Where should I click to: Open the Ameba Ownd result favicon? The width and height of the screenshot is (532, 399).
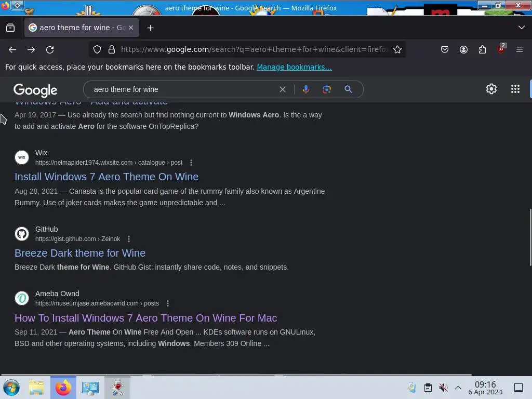pos(22,298)
